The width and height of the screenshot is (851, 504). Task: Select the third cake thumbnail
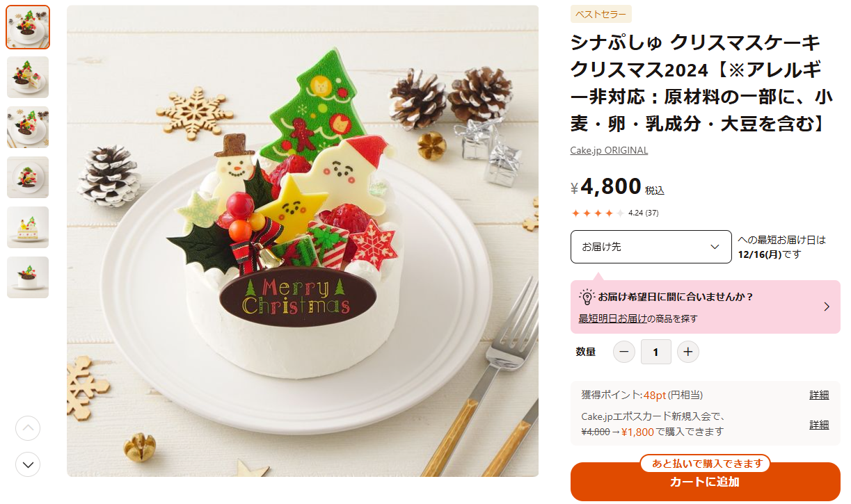[x=28, y=127]
